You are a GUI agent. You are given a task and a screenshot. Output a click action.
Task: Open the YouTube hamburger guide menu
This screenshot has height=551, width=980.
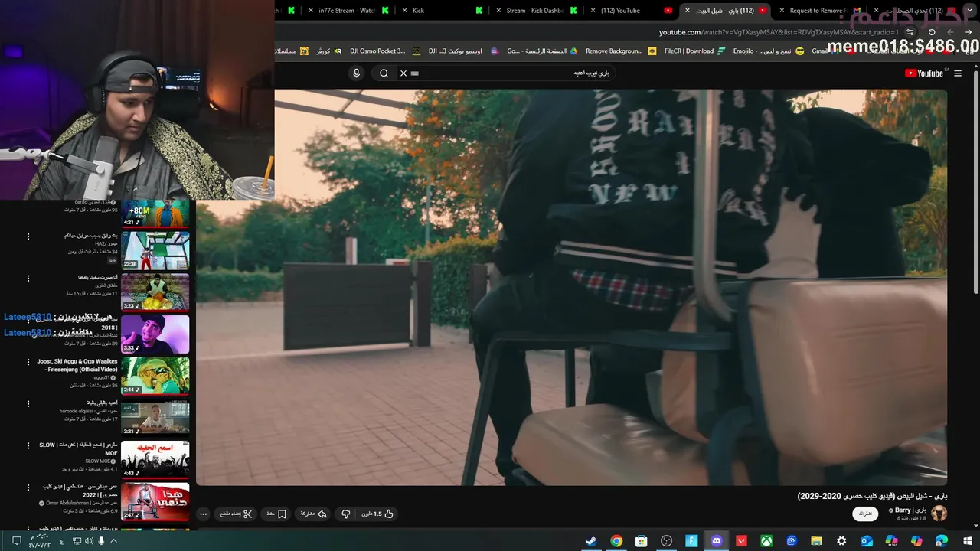pyautogui.click(x=958, y=73)
